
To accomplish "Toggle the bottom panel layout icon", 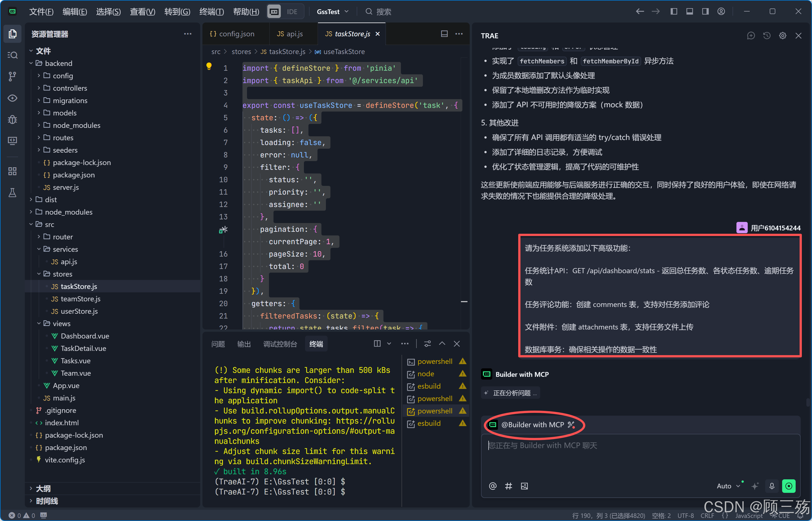I will pos(689,12).
